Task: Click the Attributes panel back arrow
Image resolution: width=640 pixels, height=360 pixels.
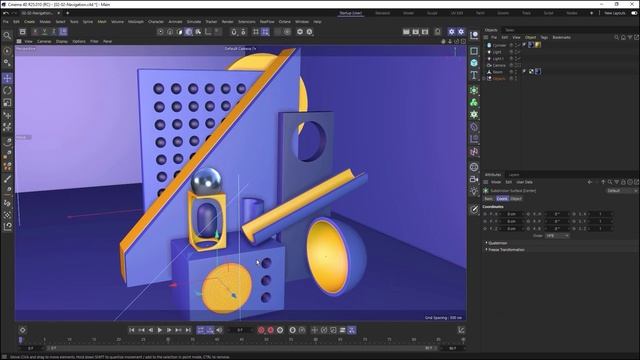Action: (x=590, y=182)
